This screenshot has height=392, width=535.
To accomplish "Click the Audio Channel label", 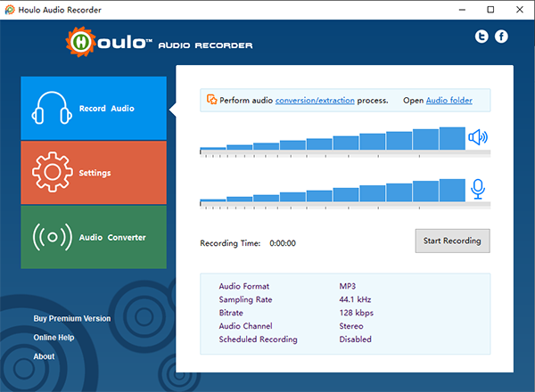I will [x=246, y=326].
